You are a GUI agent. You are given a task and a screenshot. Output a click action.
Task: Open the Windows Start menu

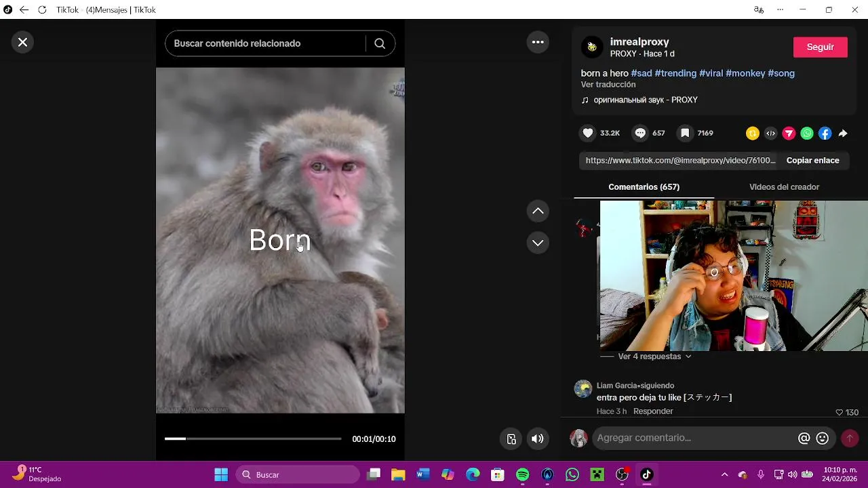pos(221,474)
